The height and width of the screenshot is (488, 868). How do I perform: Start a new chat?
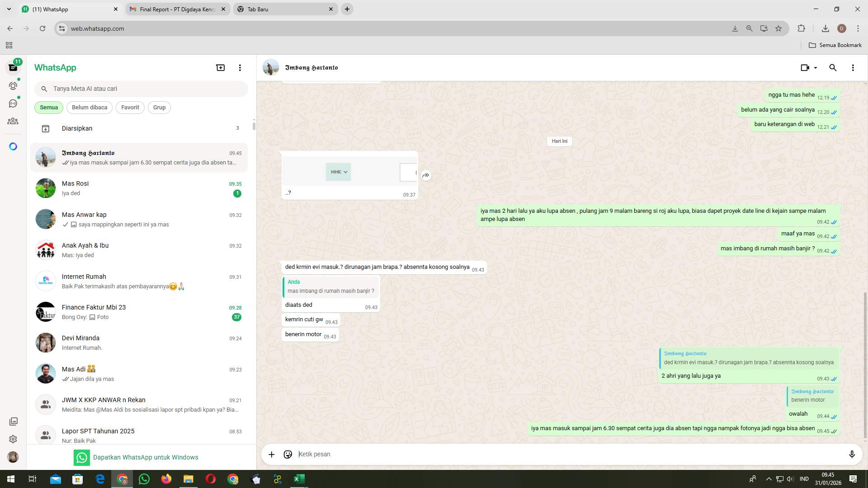click(x=220, y=67)
